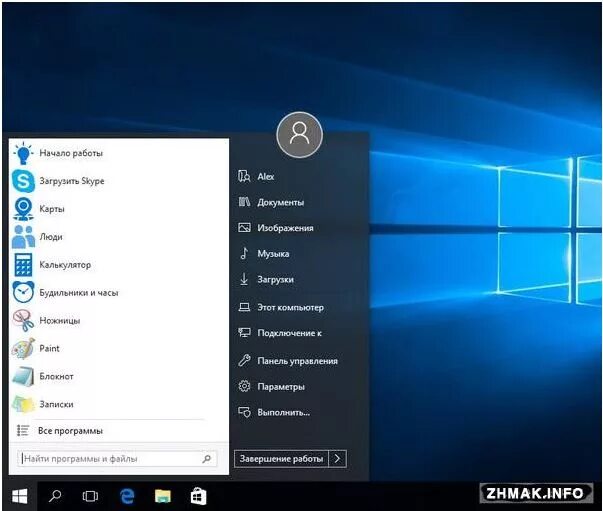Open Все программы list
Screen dimensions: 603x511
[70, 431]
